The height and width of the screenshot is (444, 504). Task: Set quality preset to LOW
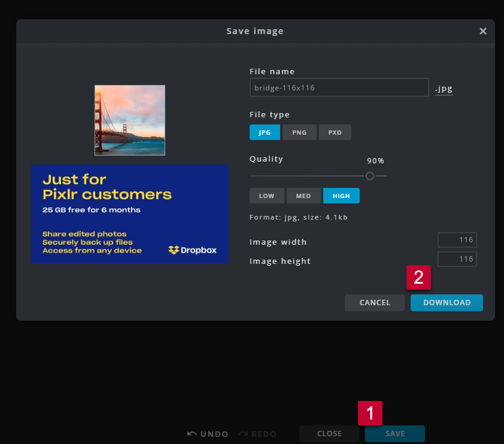click(x=267, y=196)
